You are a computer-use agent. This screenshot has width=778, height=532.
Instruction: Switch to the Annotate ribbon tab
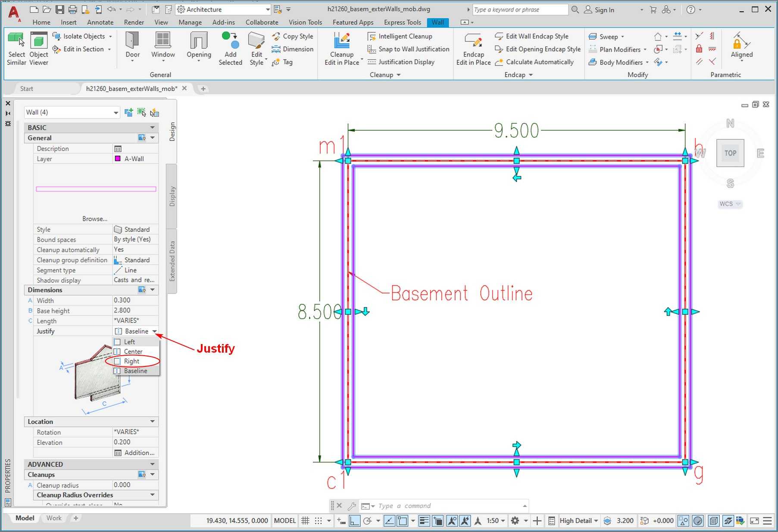click(100, 22)
